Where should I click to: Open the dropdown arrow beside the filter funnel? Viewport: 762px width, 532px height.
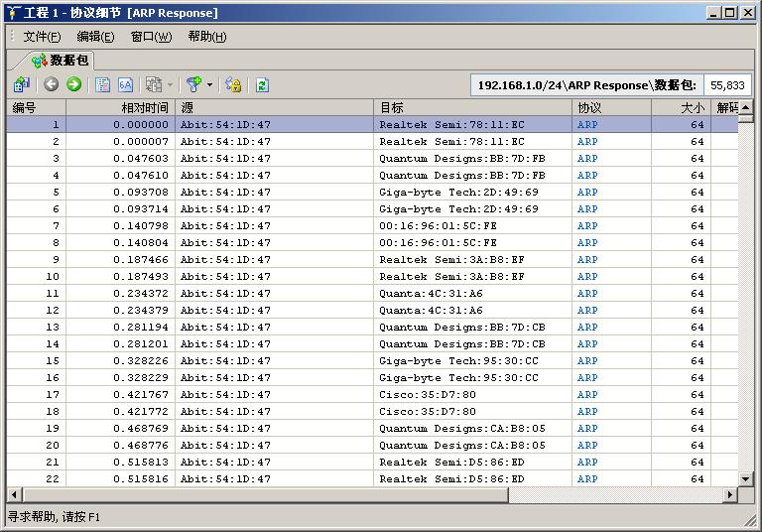coord(209,85)
